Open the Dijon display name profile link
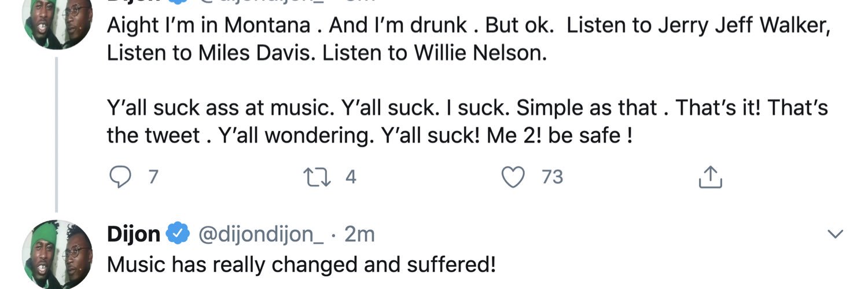868x289 pixels. [x=134, y=235]
